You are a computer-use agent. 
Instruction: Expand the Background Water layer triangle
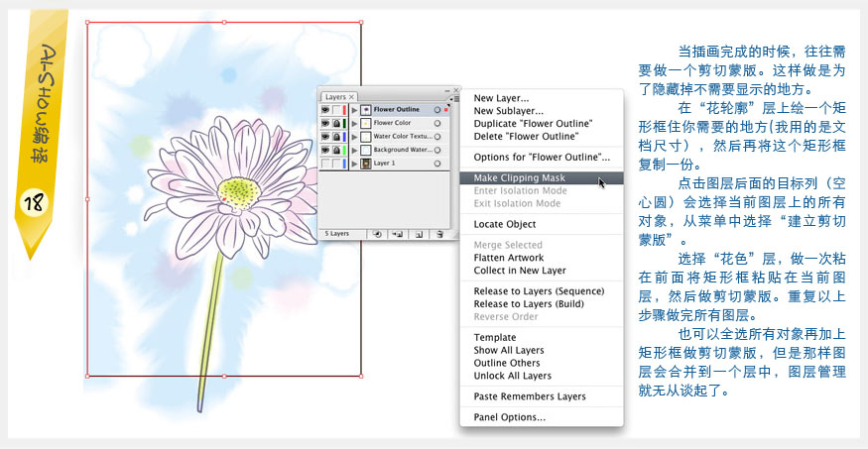pyautogui.click(x=355, y=150)
